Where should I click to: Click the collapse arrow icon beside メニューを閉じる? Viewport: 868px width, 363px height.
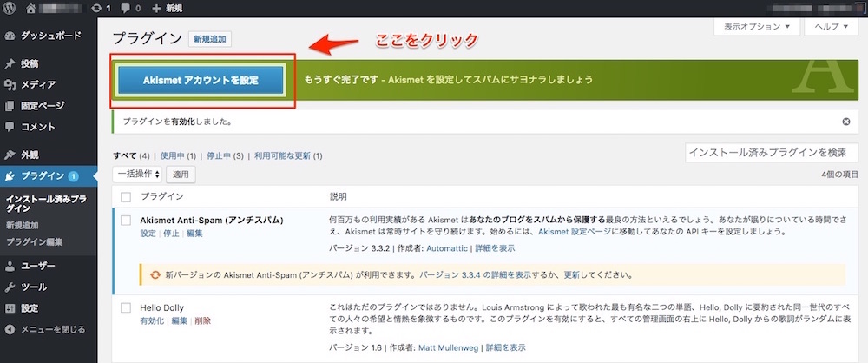click(x=10, y=329)
